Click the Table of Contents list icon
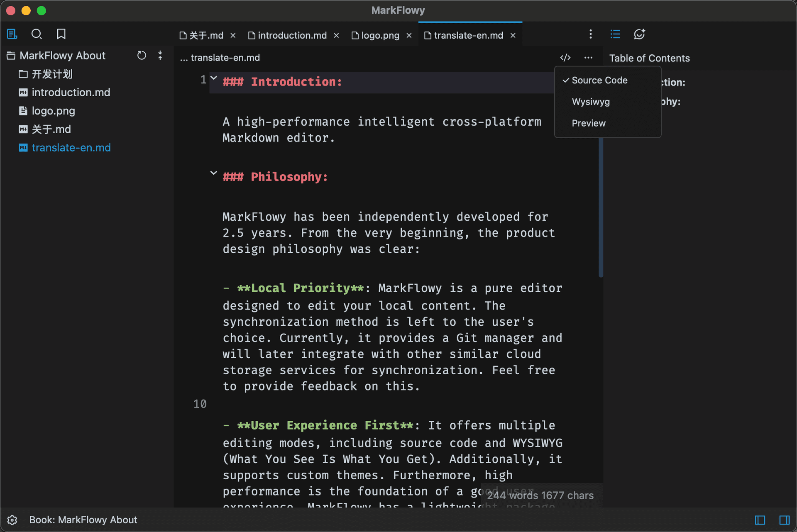Image resolution: width=797 pixels, height=532 pixels. tap(615, 34)
